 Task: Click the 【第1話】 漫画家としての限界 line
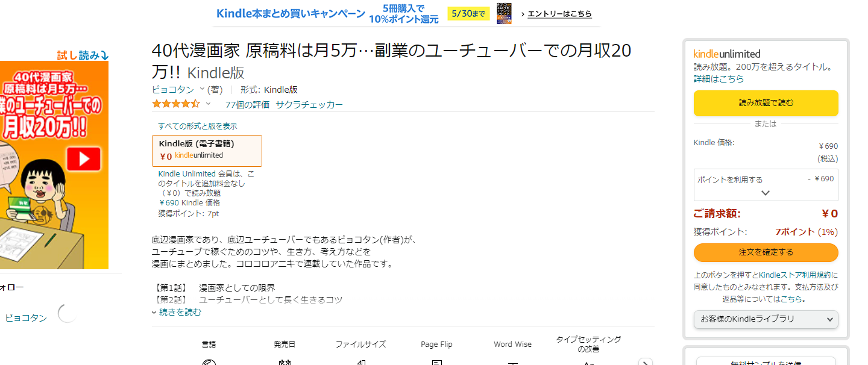pos(213,288)
